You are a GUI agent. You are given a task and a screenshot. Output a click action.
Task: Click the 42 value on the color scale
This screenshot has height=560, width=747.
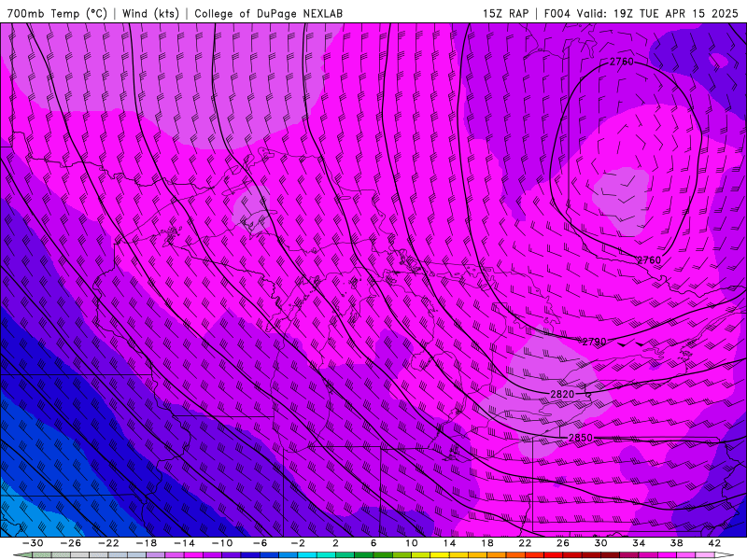714,543
